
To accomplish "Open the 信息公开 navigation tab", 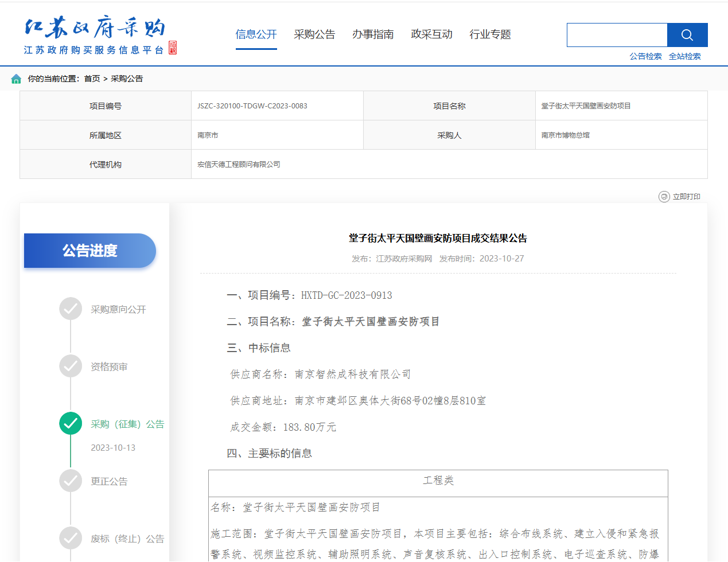I will pos(256,34).
